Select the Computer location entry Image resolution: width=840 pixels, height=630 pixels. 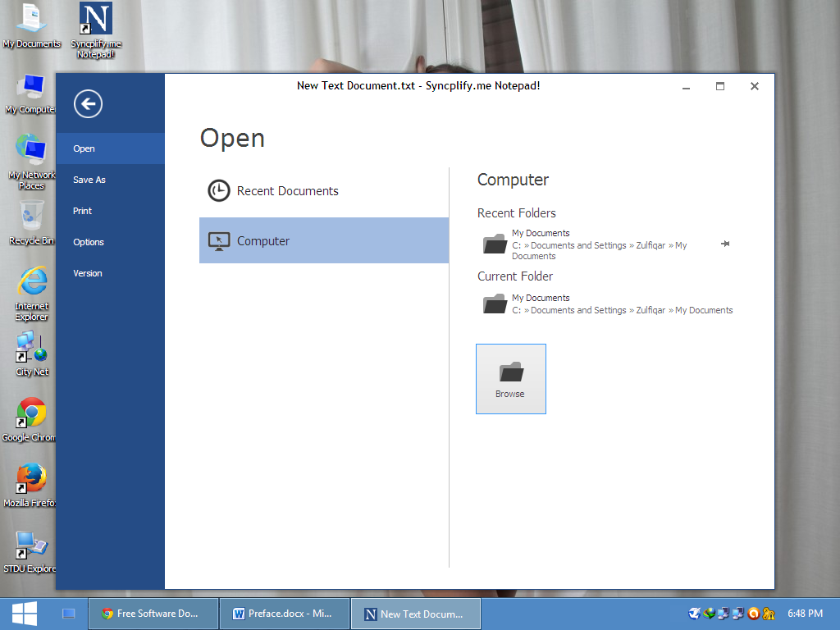pyautogui.click(x=323, y=240)
